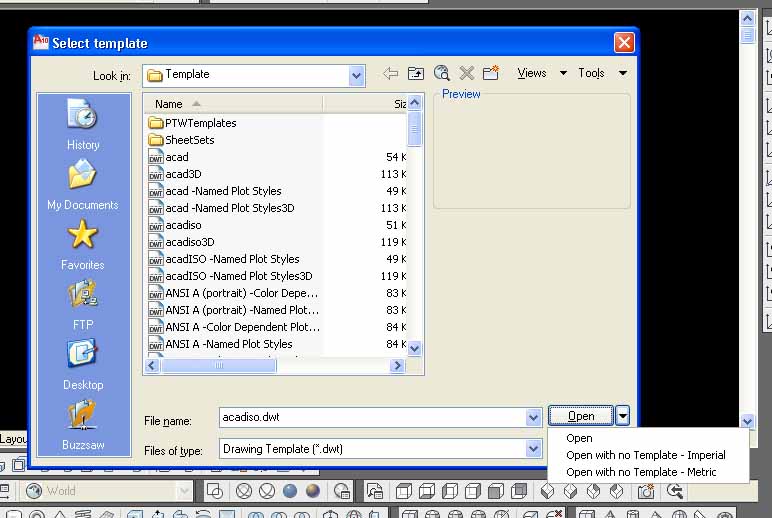This screenshot has height=518, width=772.
Task: Click the horizontal scrollbar left arrow
Action: pyautogui.click(x=152, y=365)
